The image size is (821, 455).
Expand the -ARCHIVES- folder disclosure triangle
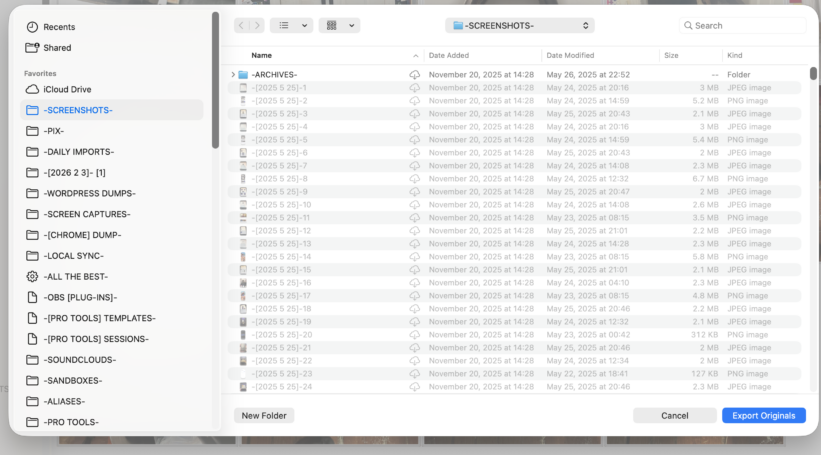pyautogui.click(x=233, y=75)
